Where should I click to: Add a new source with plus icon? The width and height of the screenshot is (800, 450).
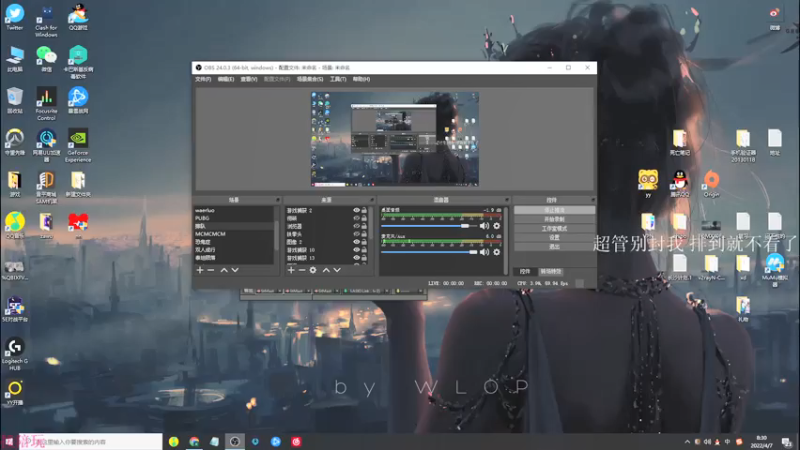291,270
